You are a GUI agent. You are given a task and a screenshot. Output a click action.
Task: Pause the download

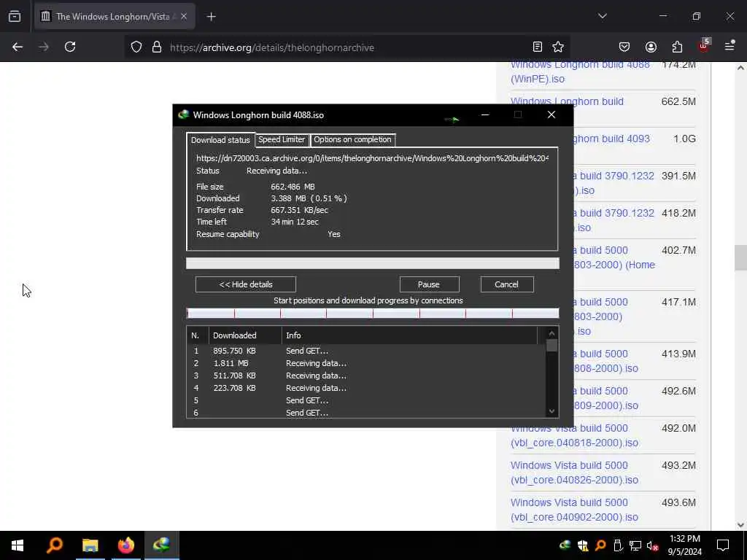[429, 284]
